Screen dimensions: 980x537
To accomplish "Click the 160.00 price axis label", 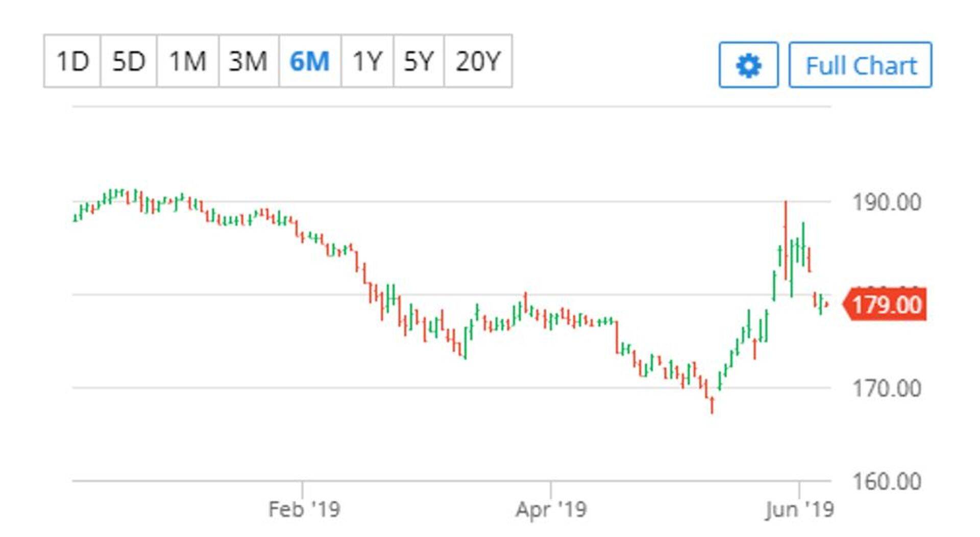I will pyautogui.click(x=887, y=481).
